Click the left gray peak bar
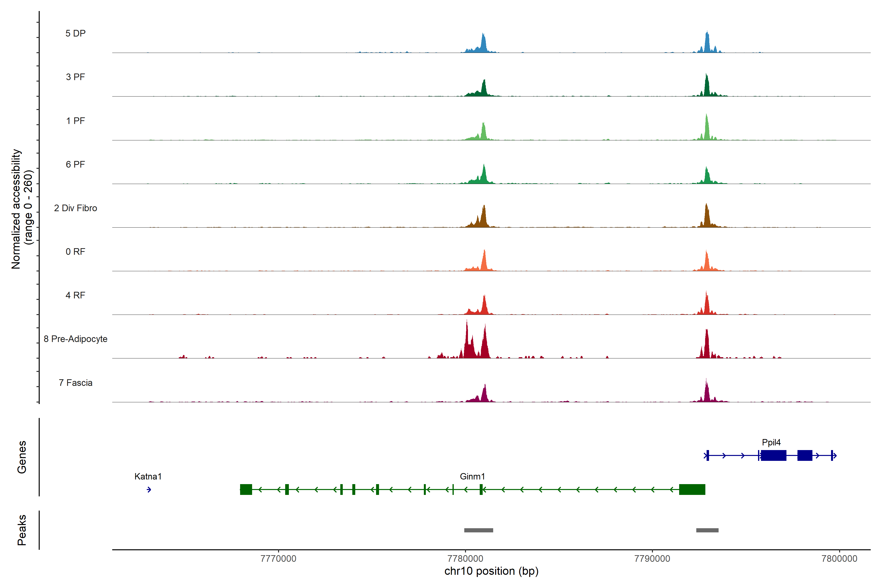 (x=478, y=530)
